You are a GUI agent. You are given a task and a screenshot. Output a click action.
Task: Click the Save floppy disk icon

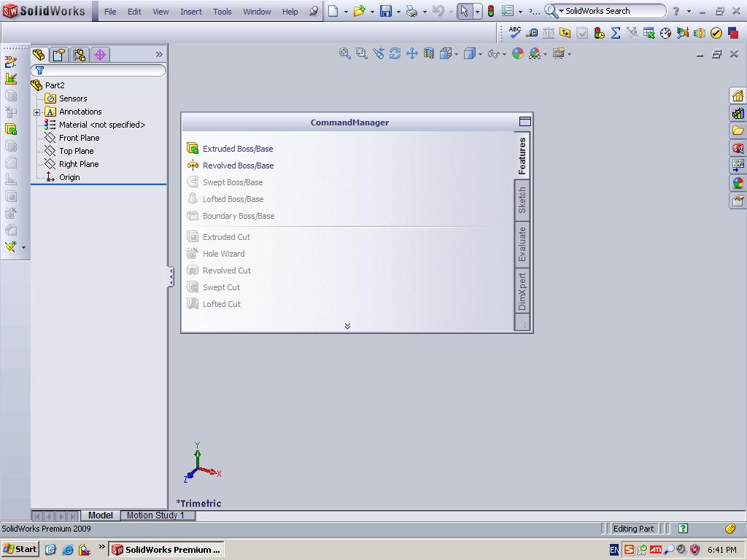[386, 11]
